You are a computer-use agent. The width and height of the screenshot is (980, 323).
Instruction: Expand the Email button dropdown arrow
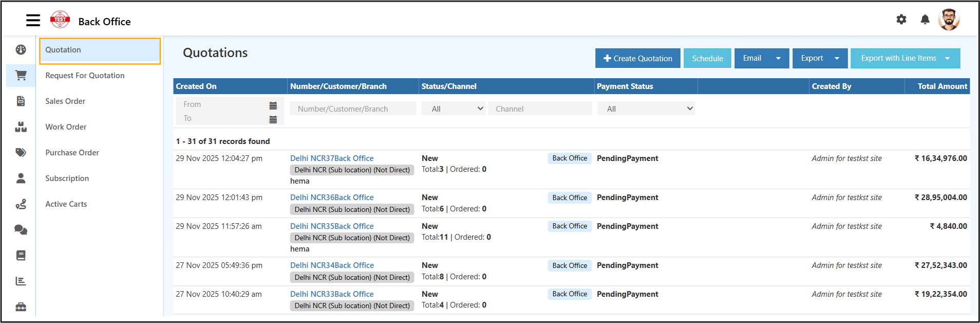coord(778,59)
